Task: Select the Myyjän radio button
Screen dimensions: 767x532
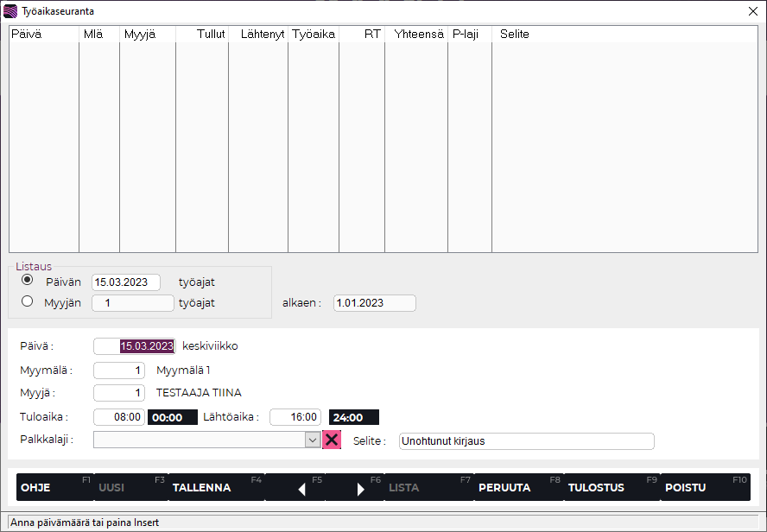Action: point(28,301)
